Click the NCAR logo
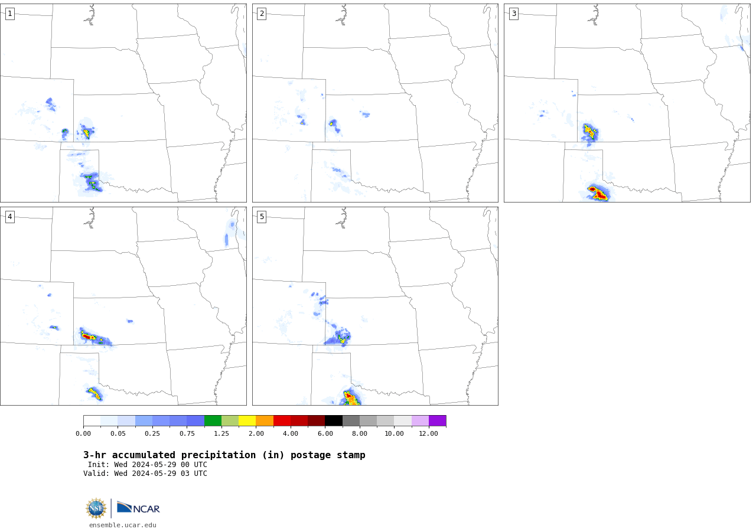756x532 pixels. pos(138,508)
